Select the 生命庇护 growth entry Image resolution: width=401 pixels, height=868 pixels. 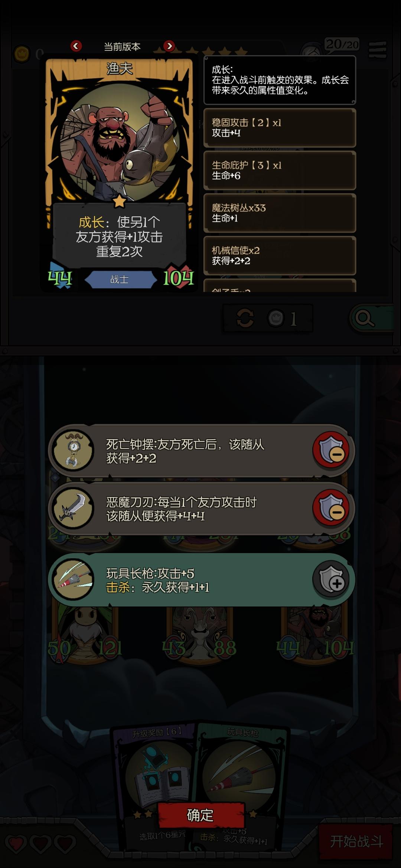tap(280, 170)
